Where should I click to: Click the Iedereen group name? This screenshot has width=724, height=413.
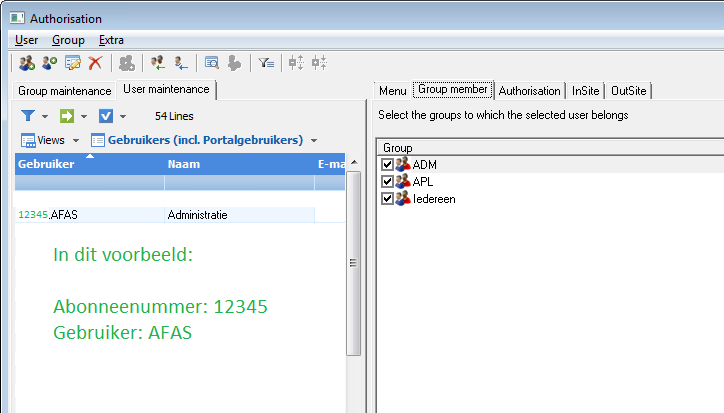(434, 199)
